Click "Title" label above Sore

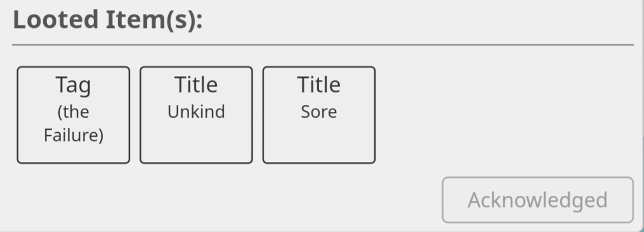point(319,85)
